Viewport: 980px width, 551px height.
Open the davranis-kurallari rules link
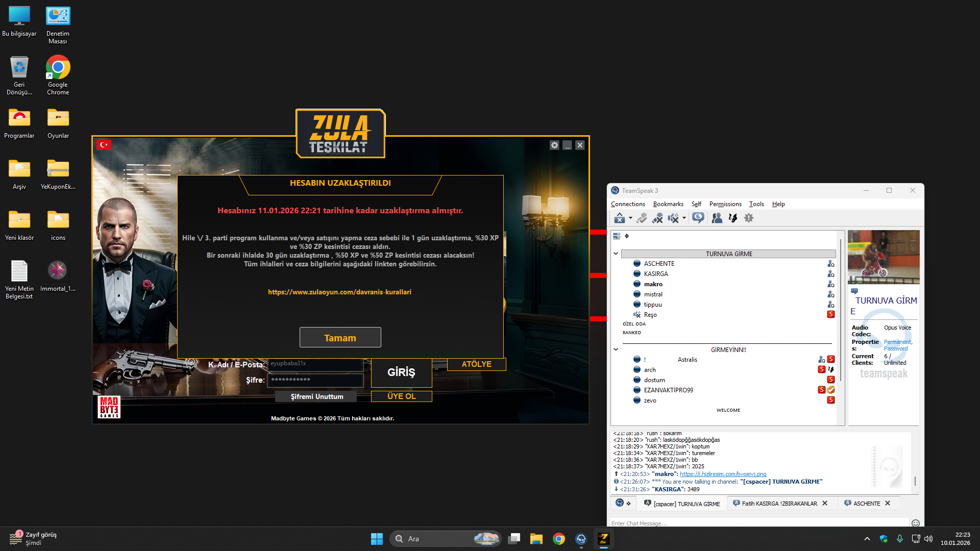pyautogui.click(x=339, y=292)
